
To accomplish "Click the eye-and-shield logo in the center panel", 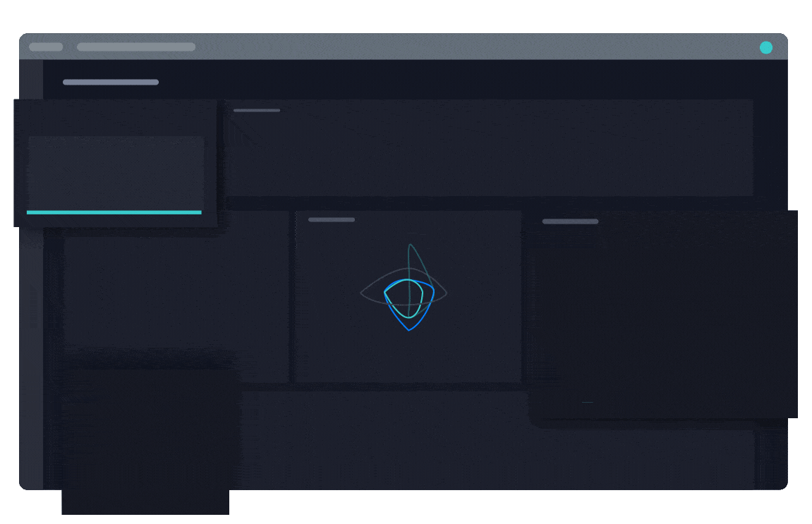I will [x=404, y=287].
